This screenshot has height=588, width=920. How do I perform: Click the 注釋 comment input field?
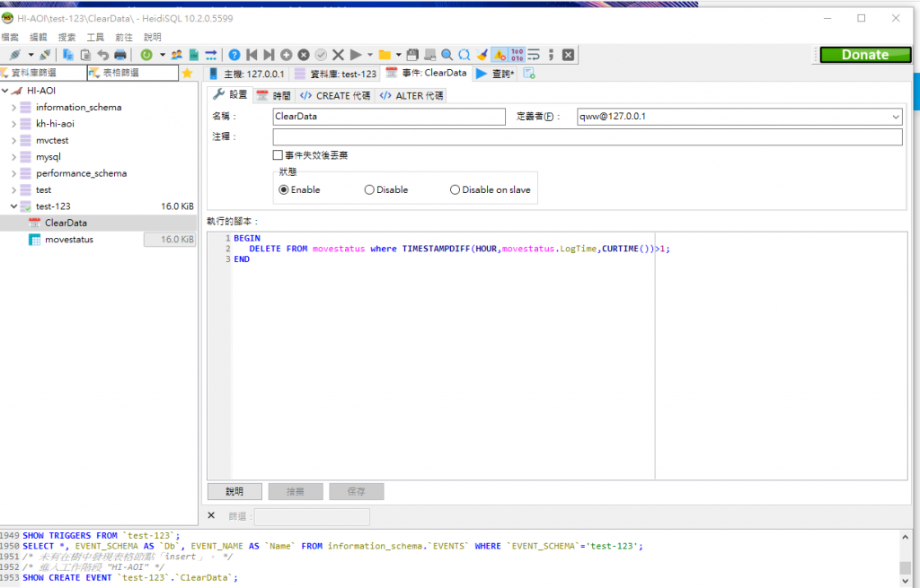pyautogui.click(x=588, y=137)
